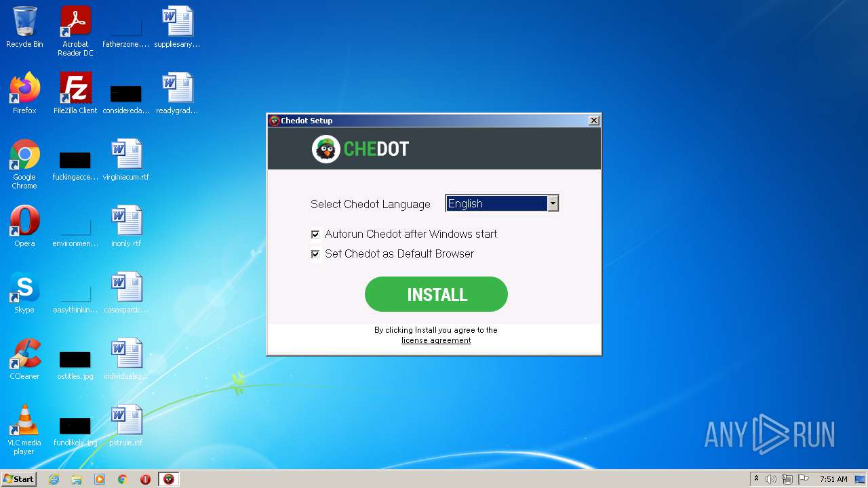The image size is (868, 488).
Task: Click the Chedot bird logo
Action: [x=326, y=149]
